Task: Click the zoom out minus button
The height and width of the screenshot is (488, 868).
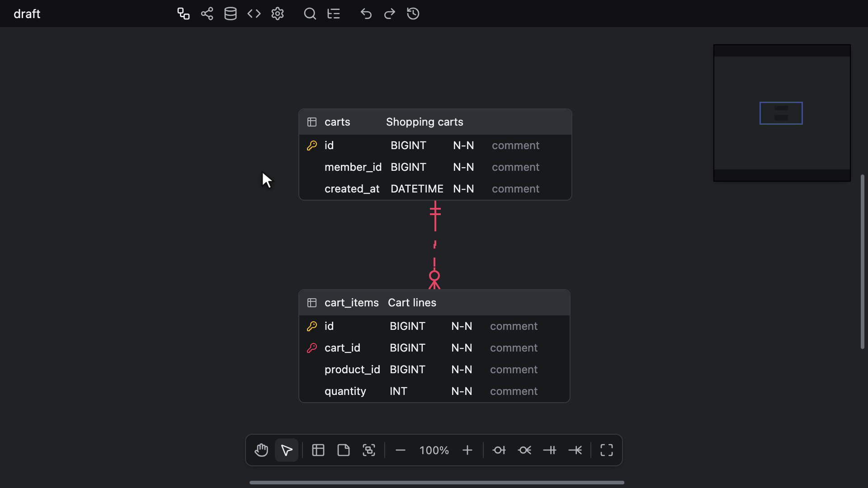Action: tap(401, 450)
